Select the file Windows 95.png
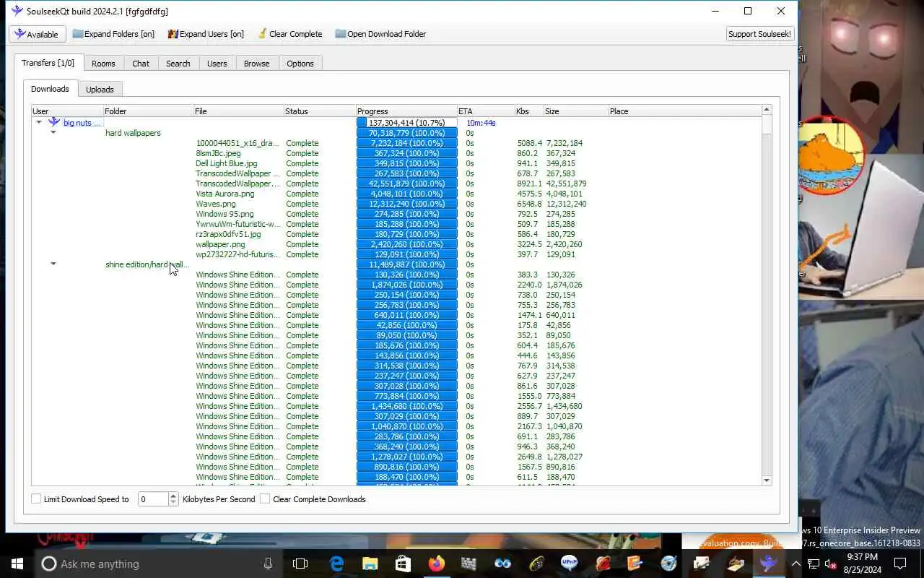Screen dimensions: 924x578 pyautogui.click(x=225, y=214)
